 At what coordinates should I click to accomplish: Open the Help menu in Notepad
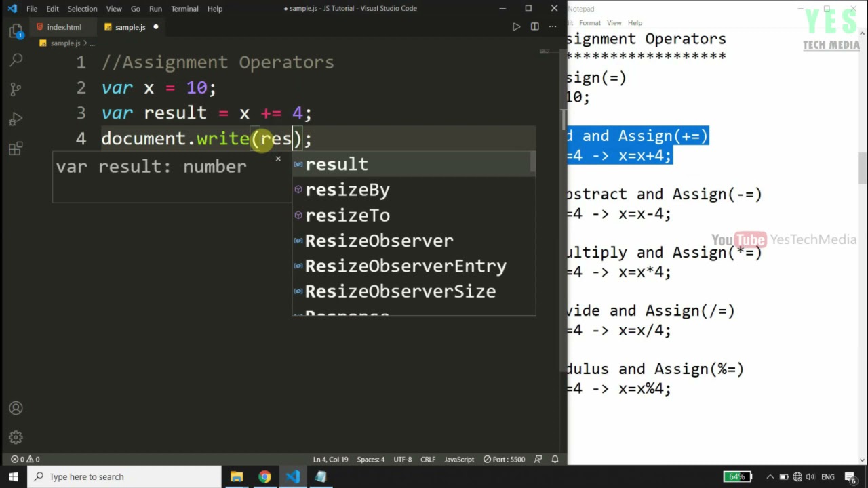635,23
